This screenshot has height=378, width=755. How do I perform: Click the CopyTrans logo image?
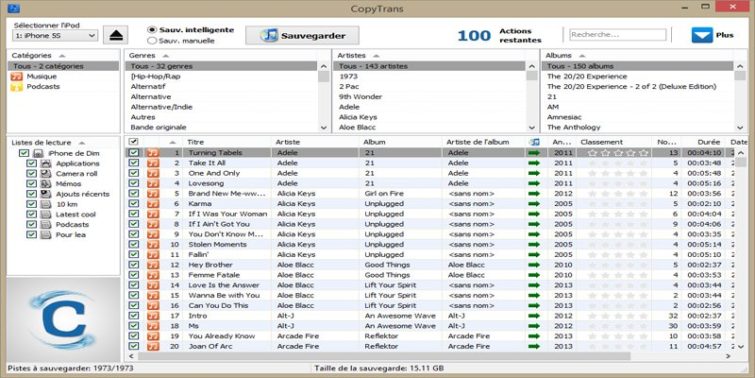pyautogui.click(x=63, y=320)
